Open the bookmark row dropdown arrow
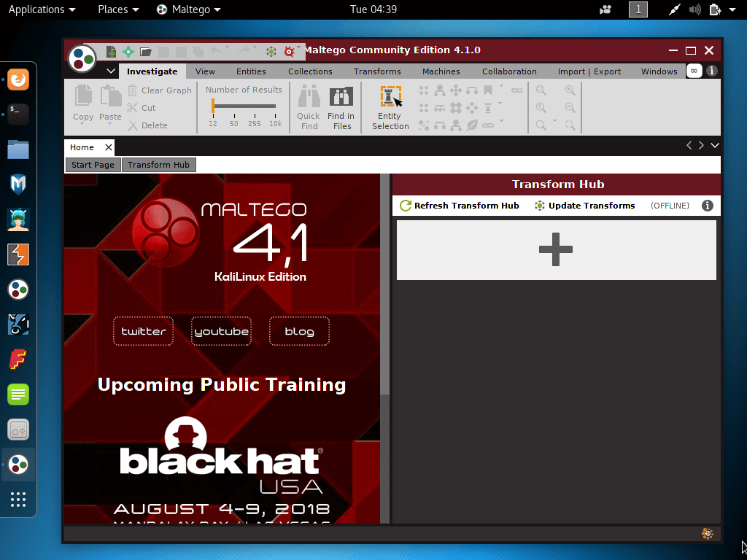 [501, 86]
